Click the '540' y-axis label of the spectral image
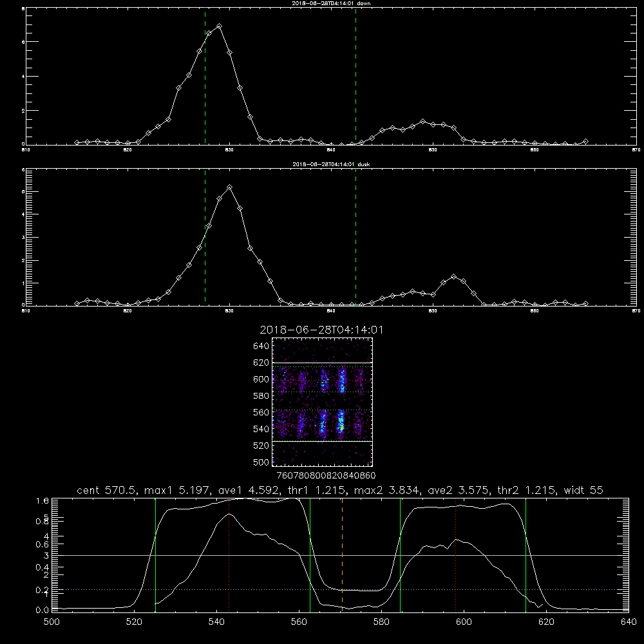The image size is (644, 644). pyautogui.click(x=261, y=429)
